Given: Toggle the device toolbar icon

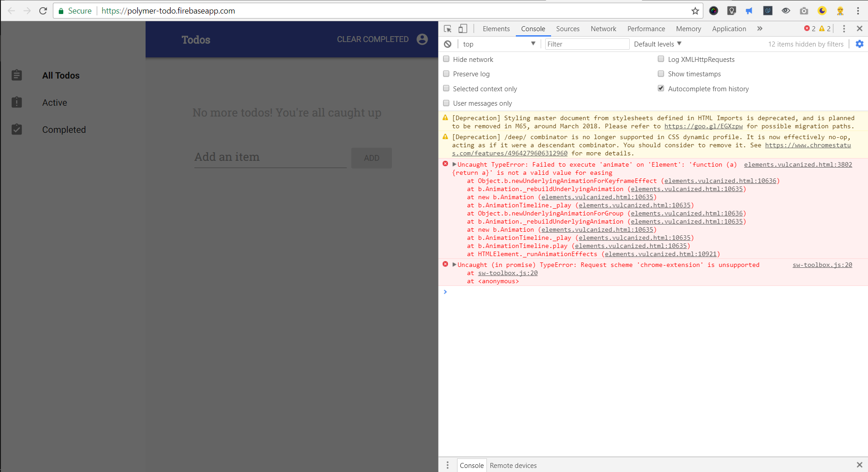Looking at the screenshot, I should pos(462,28).
